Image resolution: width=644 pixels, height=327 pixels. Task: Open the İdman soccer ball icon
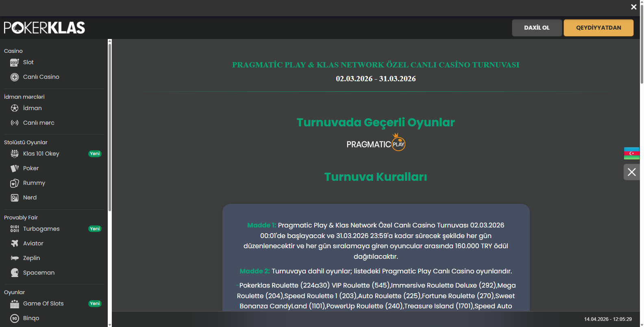15,108
